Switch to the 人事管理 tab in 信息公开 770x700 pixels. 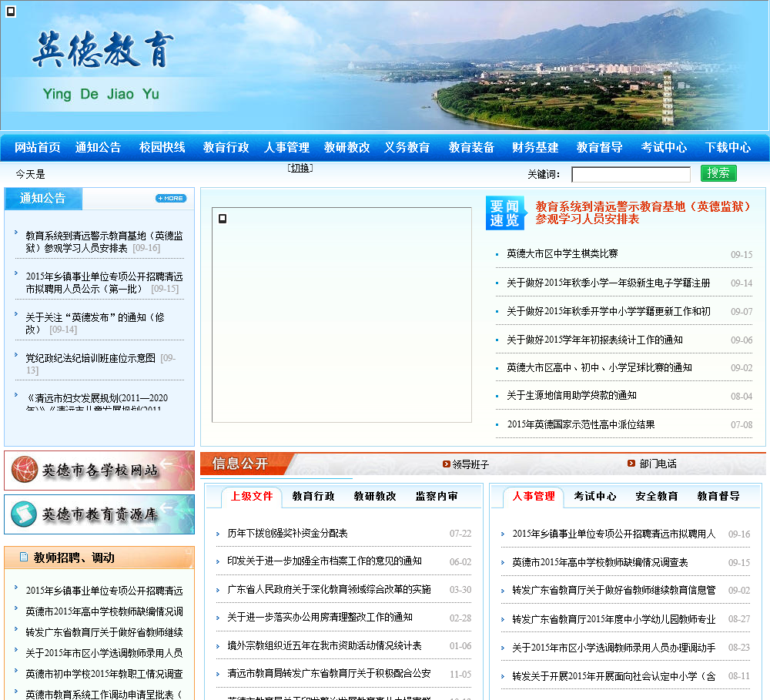click(x=534, y=496)
